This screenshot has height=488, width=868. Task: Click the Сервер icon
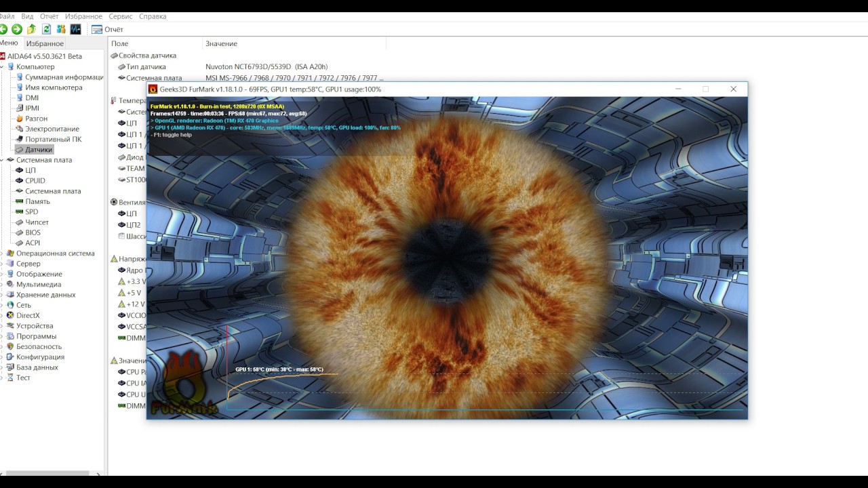click(10, 264)
